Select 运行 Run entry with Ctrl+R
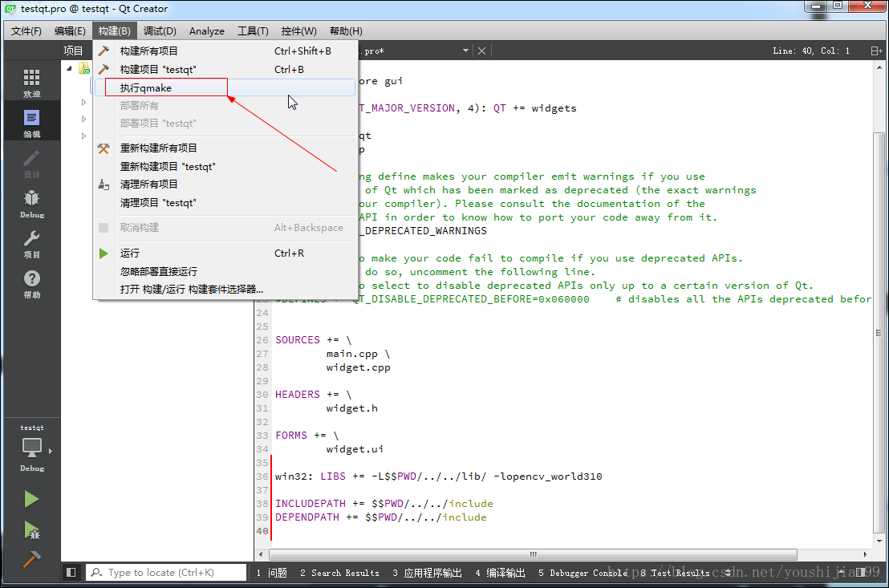Image resolution: width=889 pixels, height=588 pixels. [225, 253]
